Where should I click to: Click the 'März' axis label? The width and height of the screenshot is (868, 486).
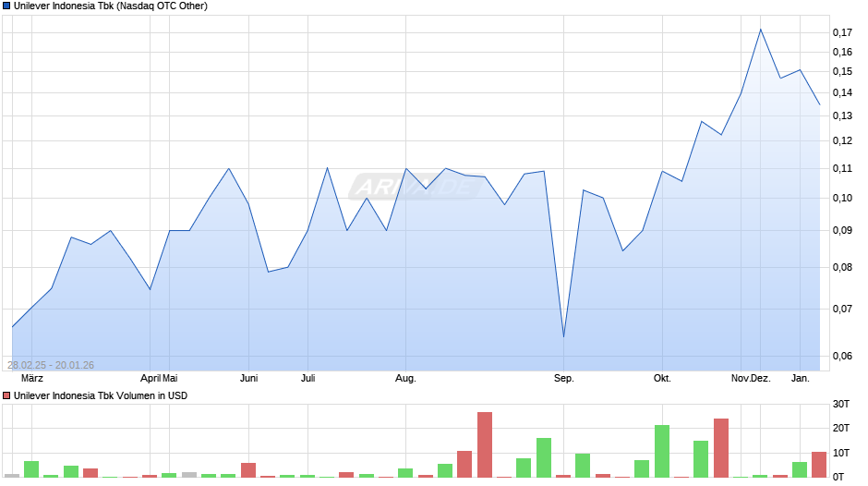(32, 379)
